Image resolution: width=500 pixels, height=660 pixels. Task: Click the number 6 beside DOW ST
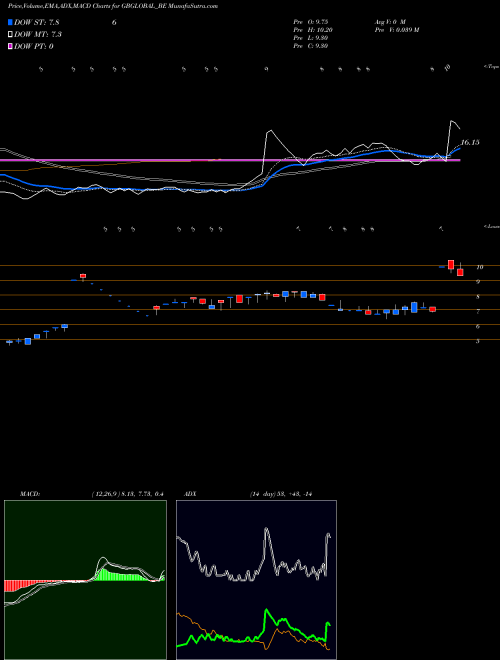point(114,23)
